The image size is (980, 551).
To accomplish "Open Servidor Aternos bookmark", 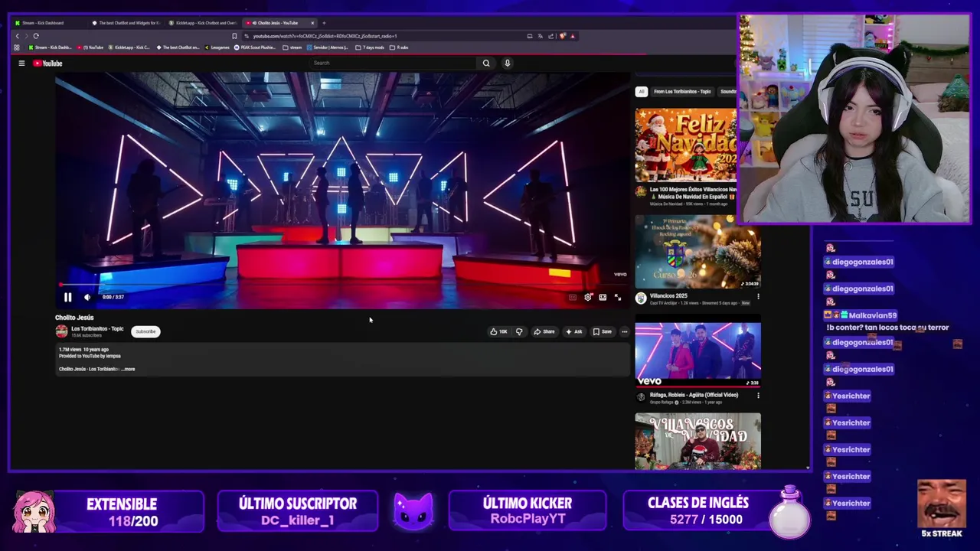I will [328, 47].
